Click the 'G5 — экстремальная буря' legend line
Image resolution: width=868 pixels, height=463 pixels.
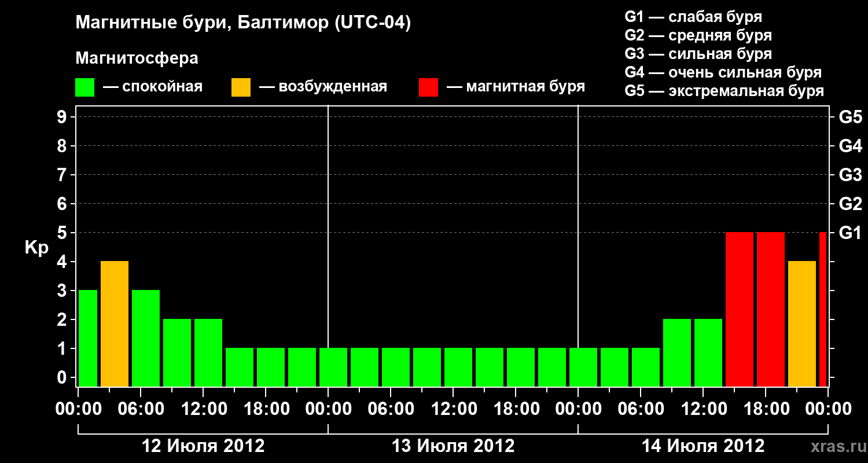pos(724,91)
